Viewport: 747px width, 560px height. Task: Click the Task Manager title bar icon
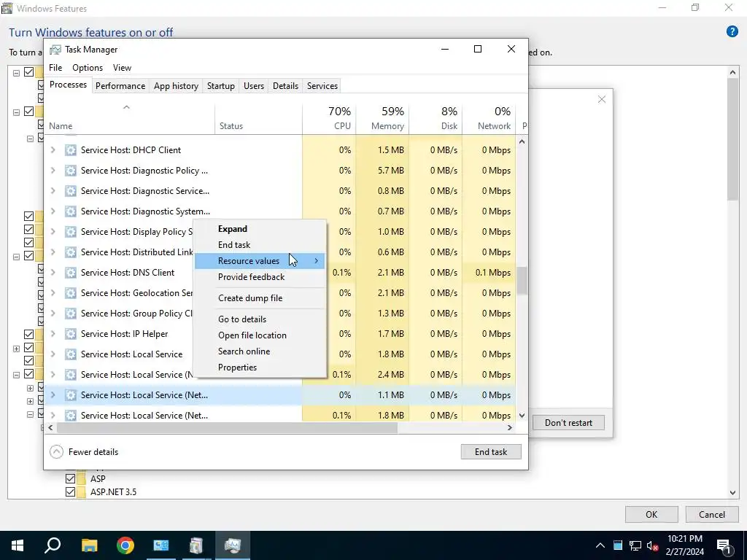tap(55, 50)
